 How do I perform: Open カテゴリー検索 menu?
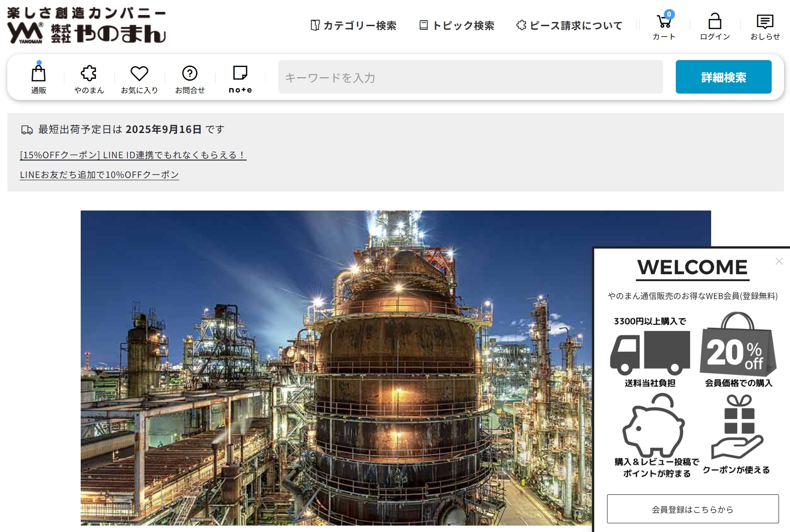point(354,26)
